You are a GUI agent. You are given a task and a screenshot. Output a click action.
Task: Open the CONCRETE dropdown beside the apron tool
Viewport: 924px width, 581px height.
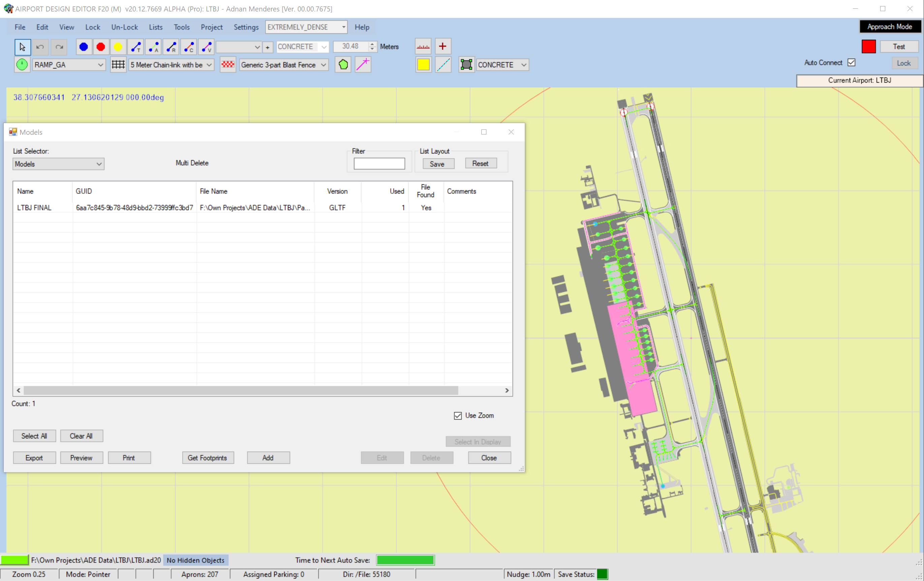(x=502, y=65)
